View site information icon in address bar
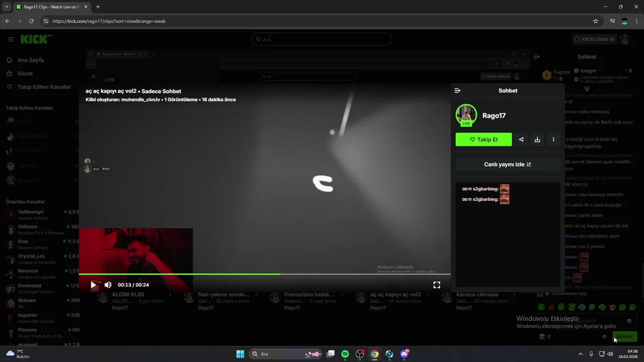644x362 pixels. pyautogui.click(x=46, y=21)
